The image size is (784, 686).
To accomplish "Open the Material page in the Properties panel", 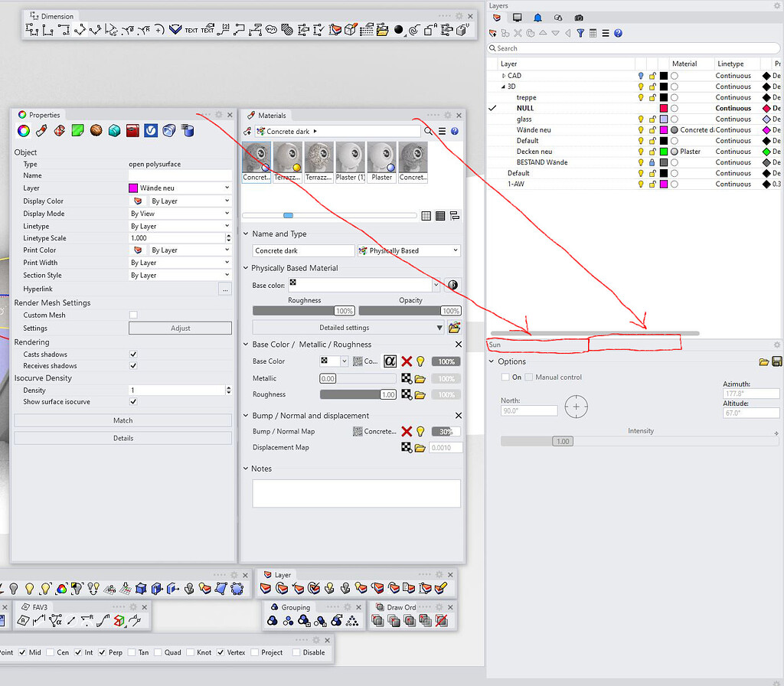I will 95,132.
